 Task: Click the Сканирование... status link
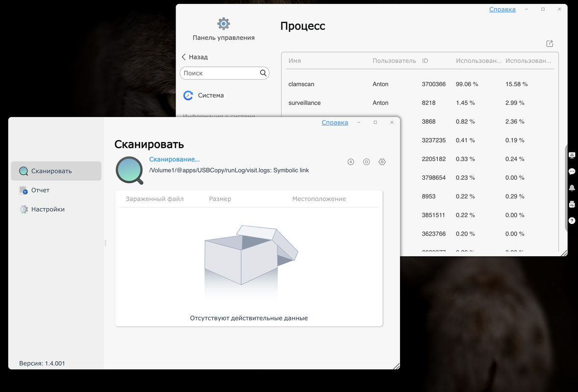tap(175, 159)
